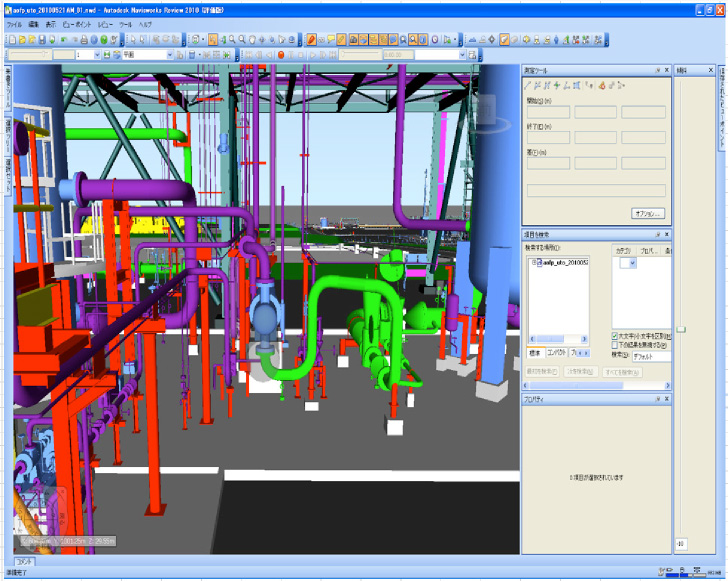
Task: Expand the aafp_uto file tree node
Action: [x=533, y=262]
